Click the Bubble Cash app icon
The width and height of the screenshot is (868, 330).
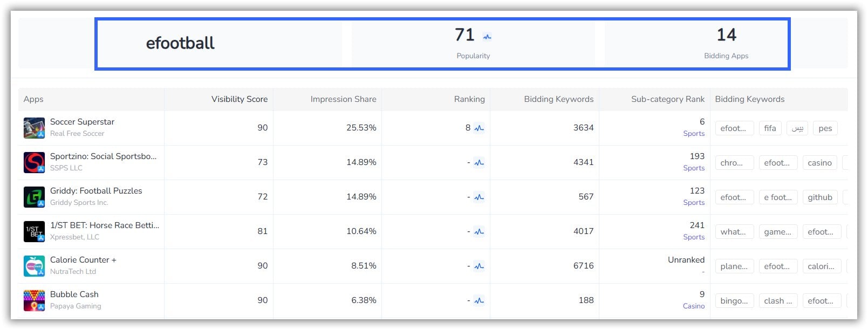[34, 301]
